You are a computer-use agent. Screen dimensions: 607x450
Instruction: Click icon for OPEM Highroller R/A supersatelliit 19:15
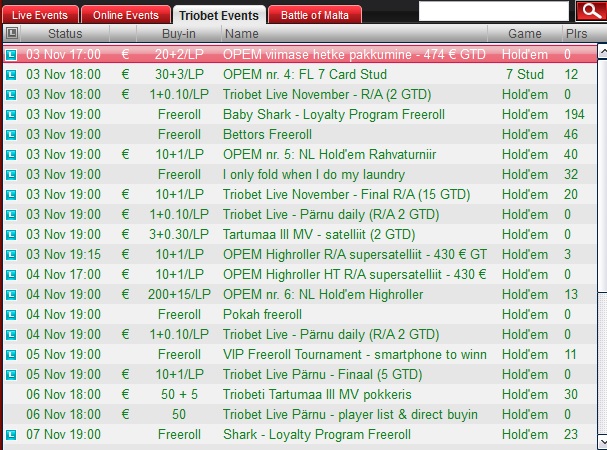(11, 255)
